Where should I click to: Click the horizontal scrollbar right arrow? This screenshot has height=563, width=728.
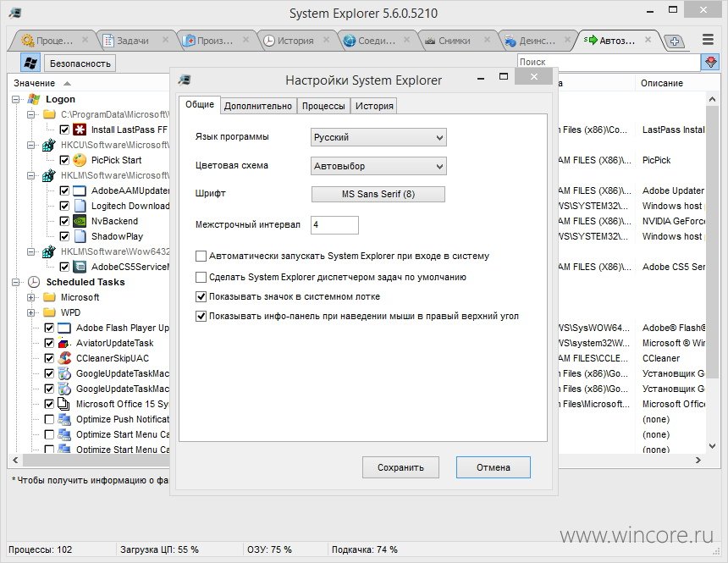(x=698, y=461)
